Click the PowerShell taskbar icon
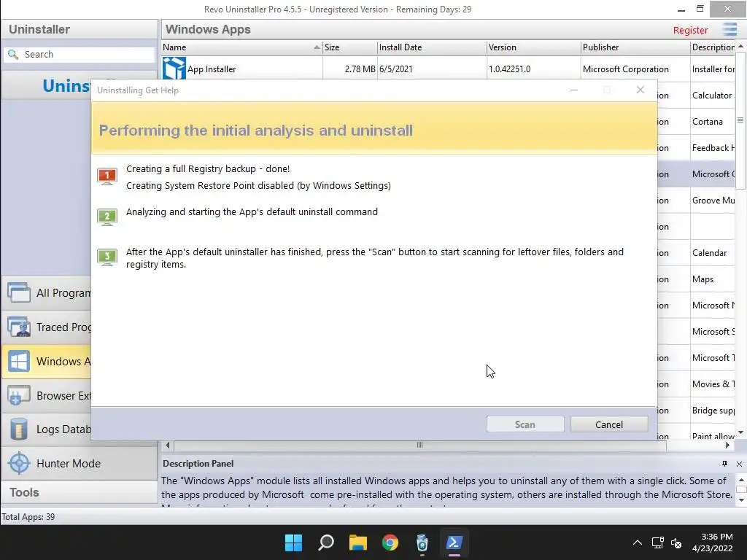Image resolution: width=747 pixels, height=560 pixels. point(454,542)
